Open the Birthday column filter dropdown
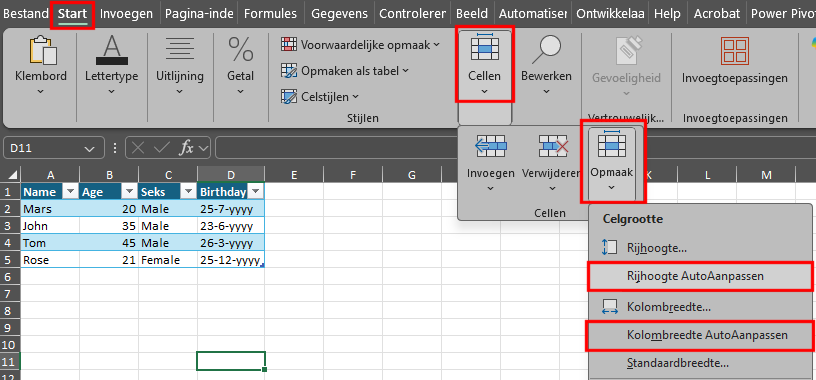 coord(255,192)
